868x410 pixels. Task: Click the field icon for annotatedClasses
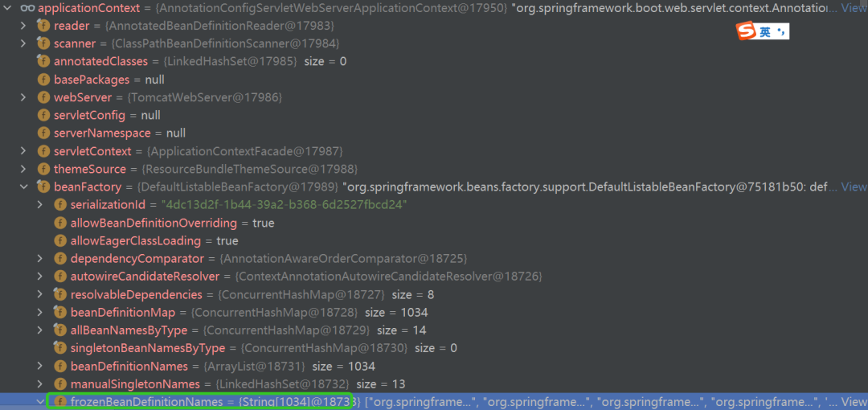tap(43, 61)
